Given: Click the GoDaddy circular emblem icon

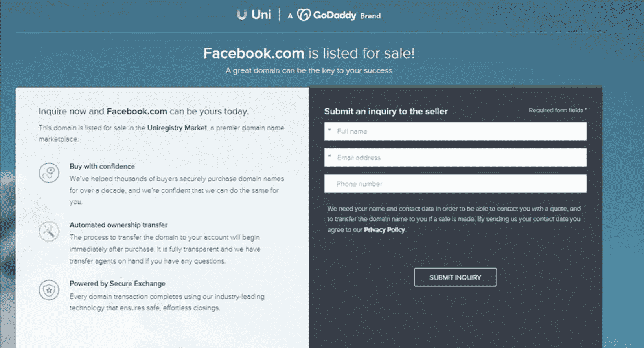Looking at the screenshot, I should click(x=303, y=14).
